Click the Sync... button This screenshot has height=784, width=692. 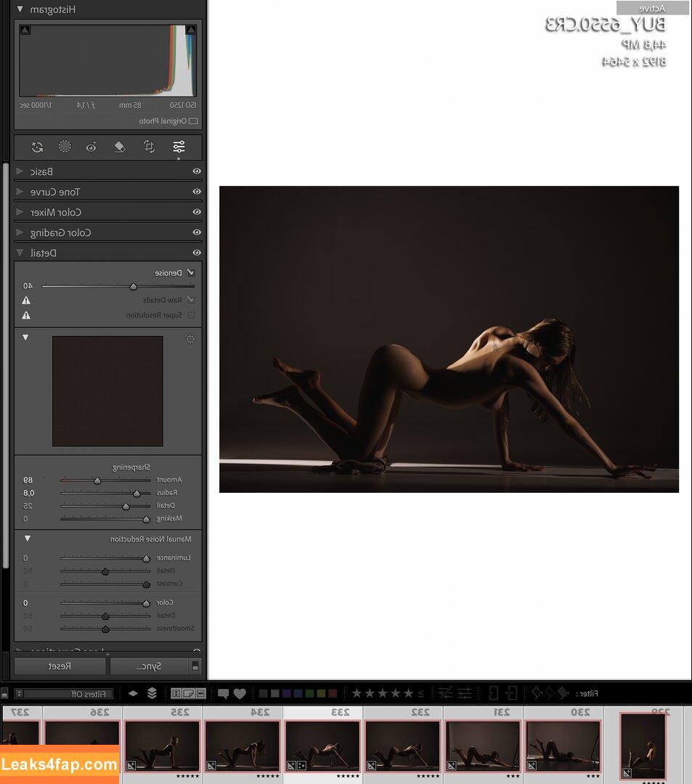click(x=149, y=666)
